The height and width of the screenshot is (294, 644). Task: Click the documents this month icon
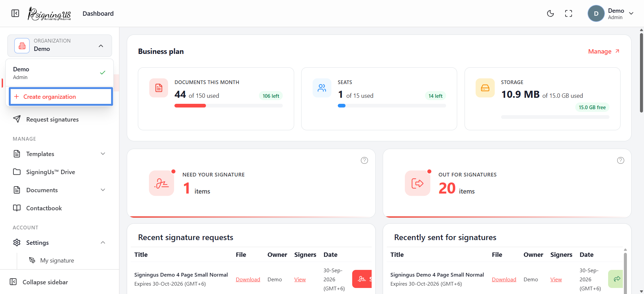[x=159, y=88]
